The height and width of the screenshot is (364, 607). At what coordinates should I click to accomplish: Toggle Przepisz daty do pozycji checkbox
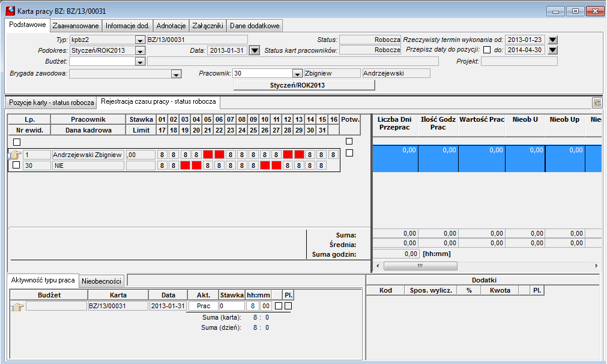487,50
